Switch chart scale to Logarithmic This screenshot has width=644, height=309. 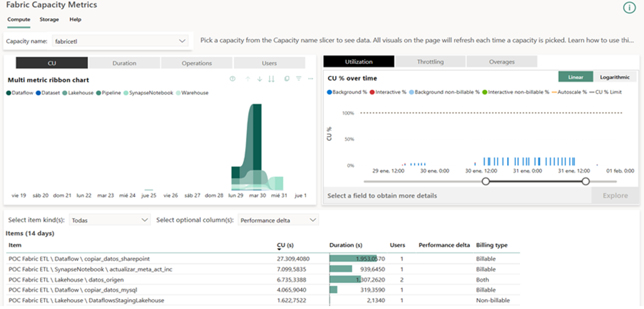tap(615, 77)
